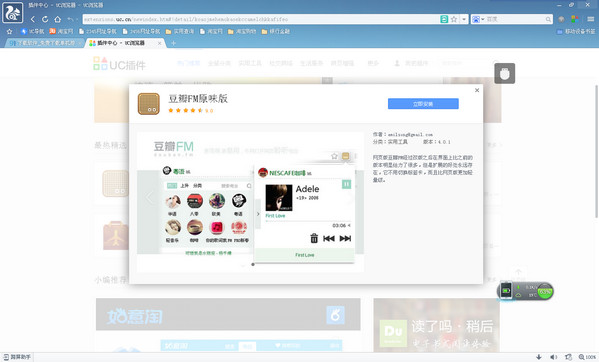
Task: Click the 豆瓣FM原味版 title text
Action: click(x=198, y=99)
